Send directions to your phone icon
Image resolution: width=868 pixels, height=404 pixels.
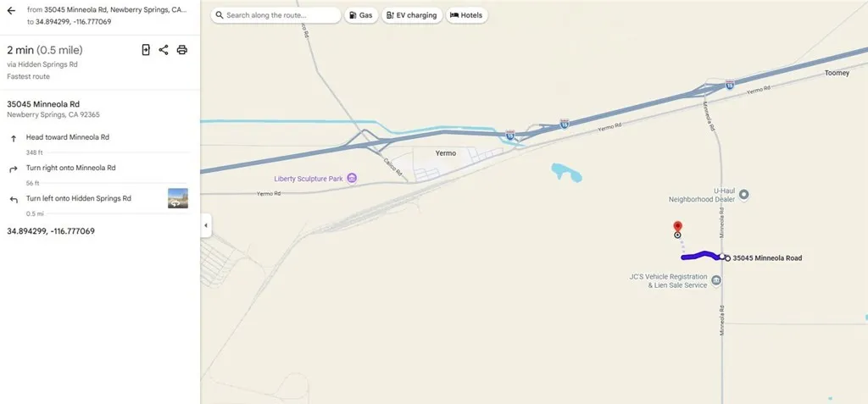coord(146,50)
